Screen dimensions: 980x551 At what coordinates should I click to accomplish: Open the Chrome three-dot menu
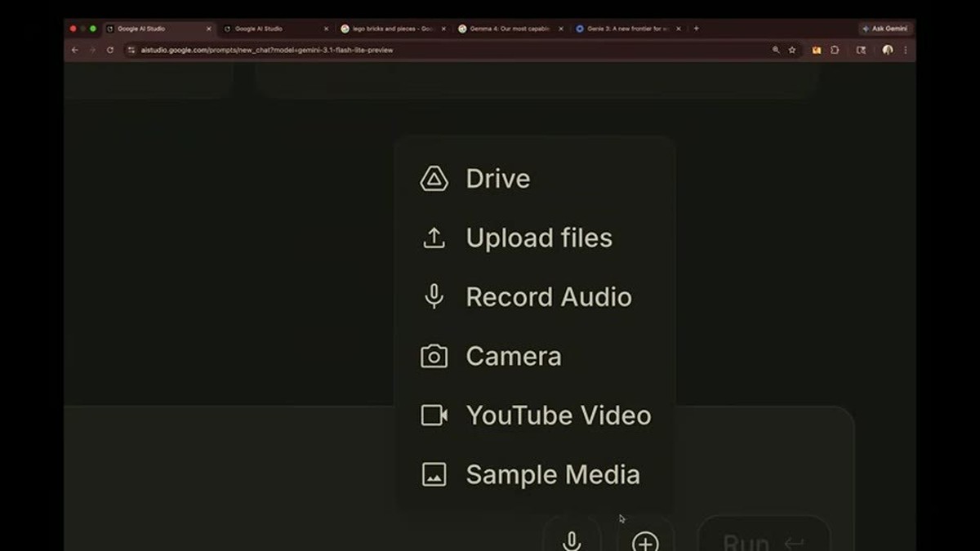(x=905, y=50)
